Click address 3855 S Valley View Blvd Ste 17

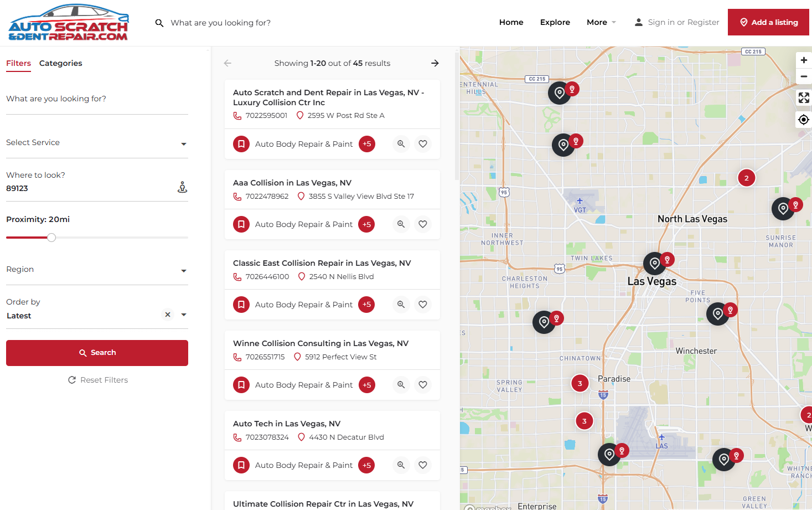361,197
